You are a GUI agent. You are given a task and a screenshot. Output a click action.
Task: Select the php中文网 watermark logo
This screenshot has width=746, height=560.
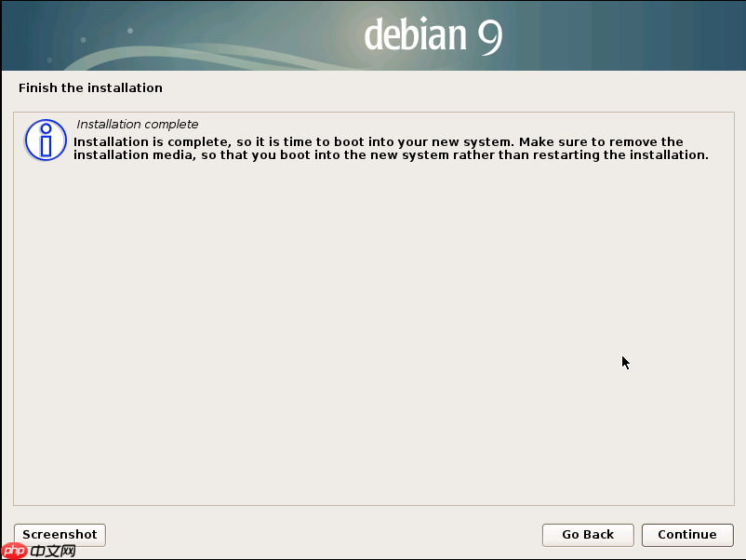(x=37, y=550)
